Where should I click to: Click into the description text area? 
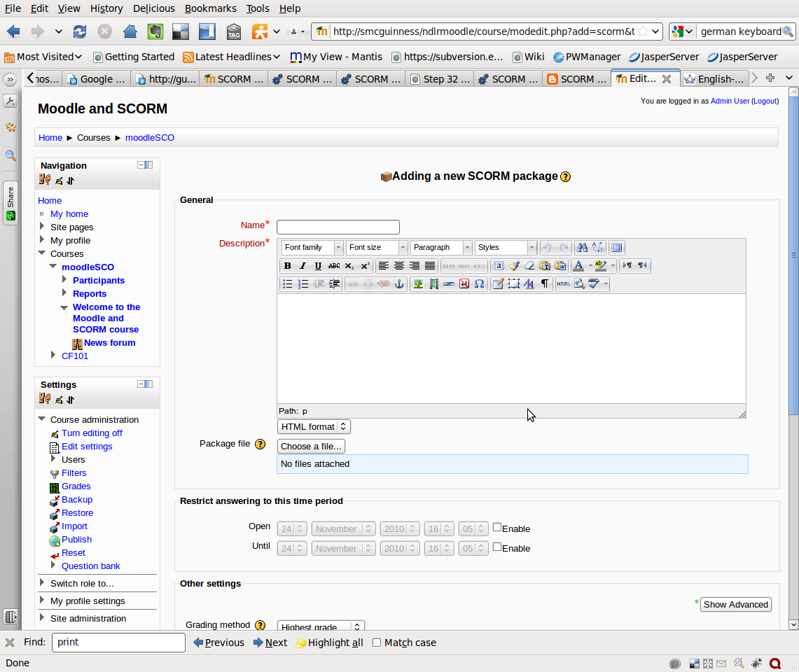tap(511, 349)
